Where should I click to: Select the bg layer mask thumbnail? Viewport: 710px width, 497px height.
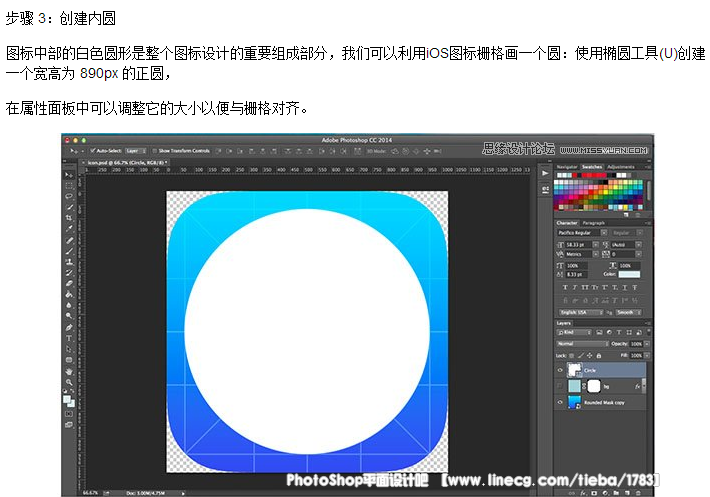[x=592, y=385]
